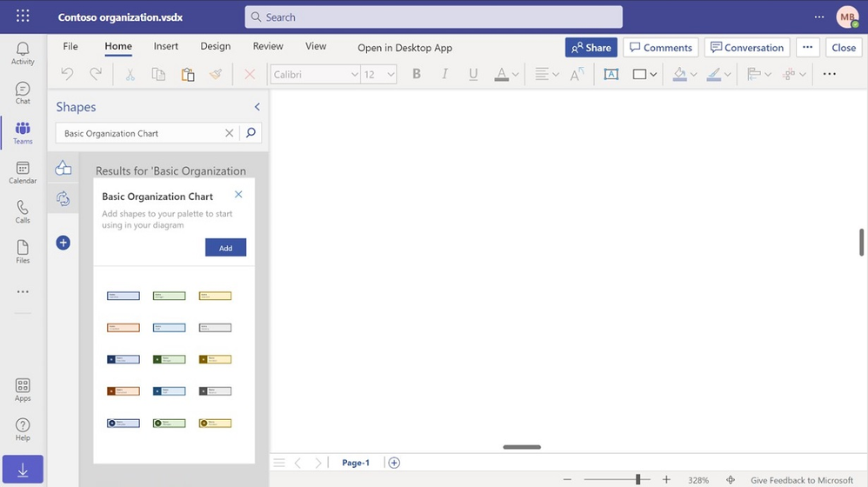This screenshot has height=487, width=868.
Task: Click blue plus to add more shapes
Action: tap(63, 243)
